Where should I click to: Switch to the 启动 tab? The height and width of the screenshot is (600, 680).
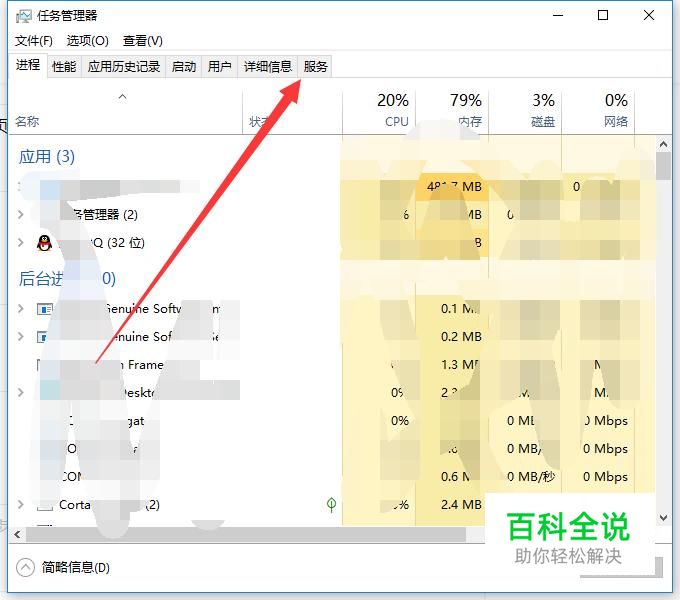coord(184,67)
